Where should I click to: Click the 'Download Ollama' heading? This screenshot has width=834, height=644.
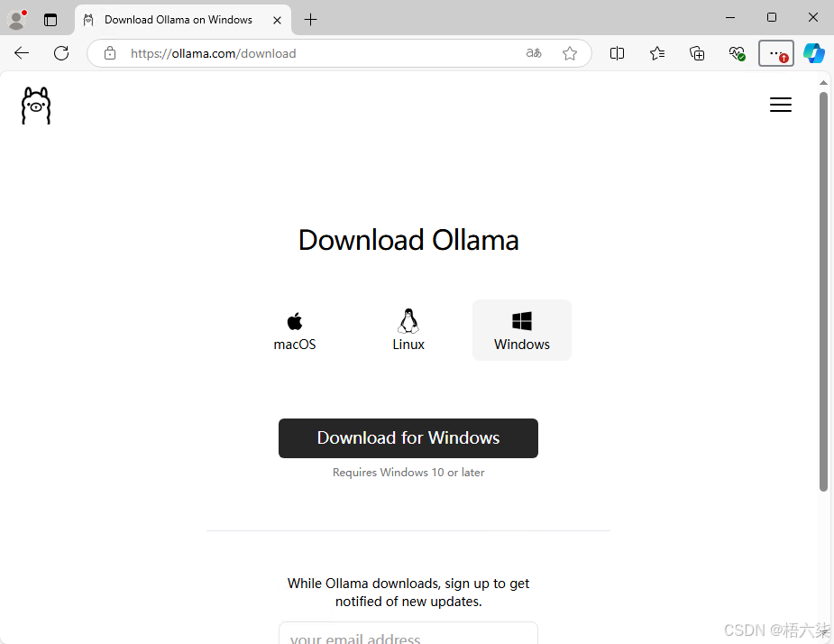408,240
